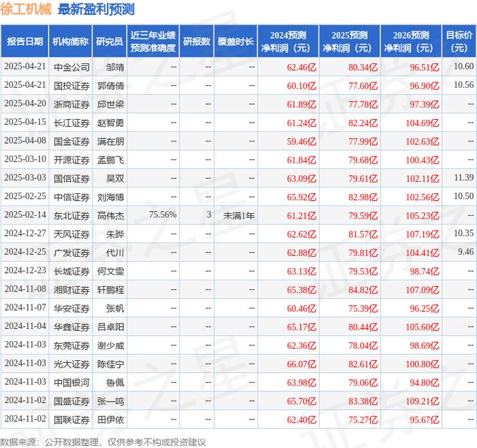Click the 目标价 column header
This screenshot has height=448, width=477.
pyautogui.click(x=459, y=42)
